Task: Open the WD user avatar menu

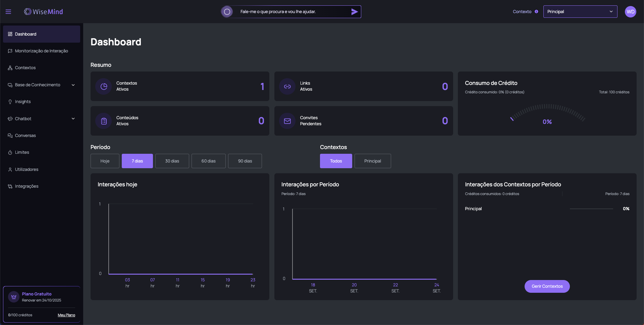Action: [630, 12]
